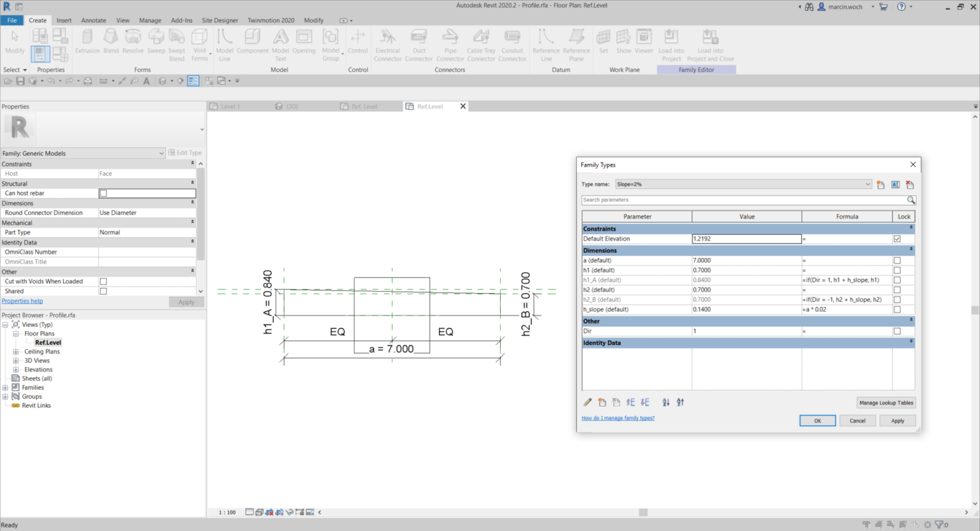Click the Swept Blend tool
This screenshot has height=531, width=980.
coord(177,45)
